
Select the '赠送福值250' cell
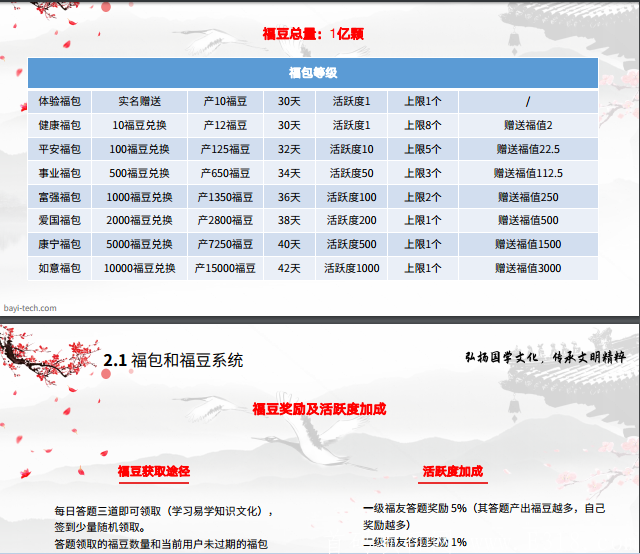(528, 197)
